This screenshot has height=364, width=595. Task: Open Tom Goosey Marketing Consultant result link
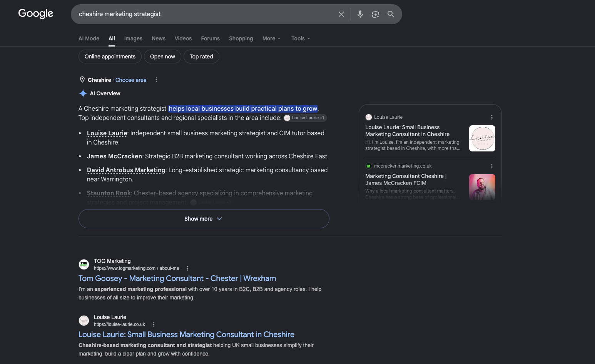tap(177, 278)
